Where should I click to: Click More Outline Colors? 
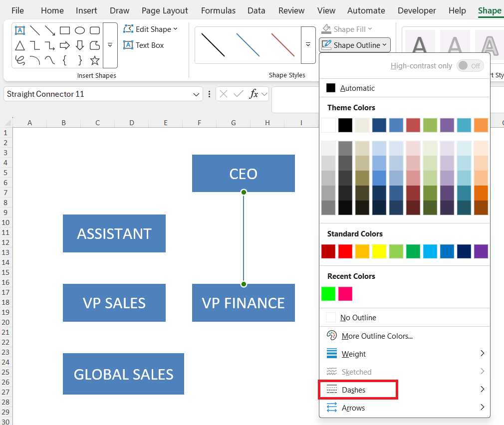(405, 336)
